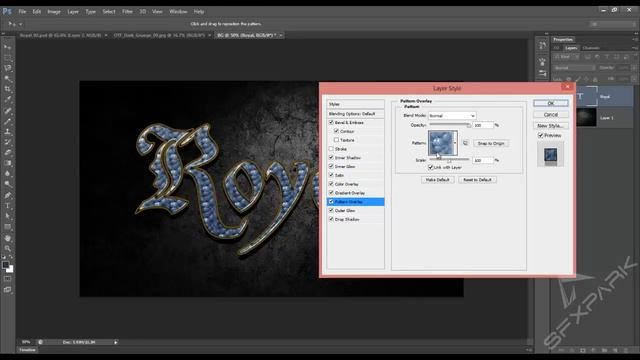The image size is (640, 360).
Task: Uncheck the Contour option
Action: (336, 131)
